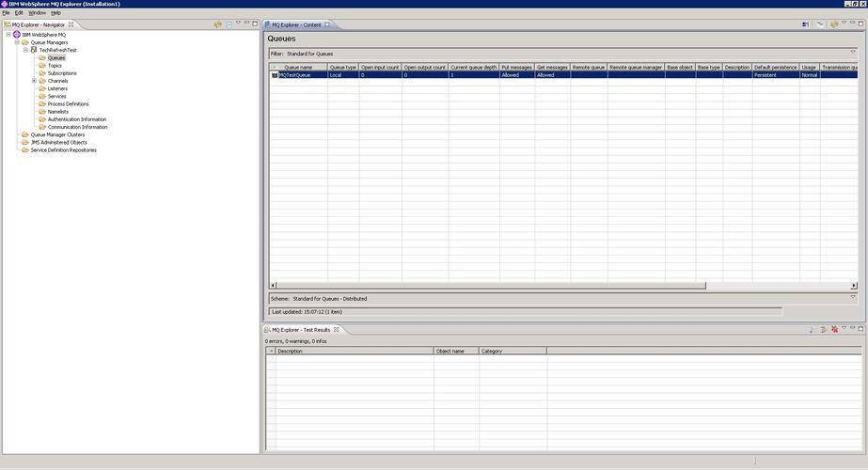Sort by the Queue name column
868x470 pixels.
[298, 67]
